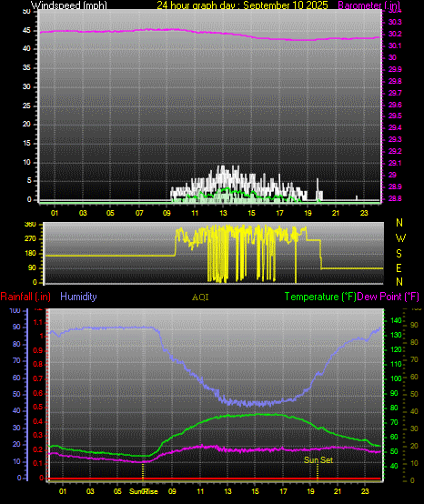This screenshot has width=424, height=504.
Task: Click the "29.4" barometer scale value
Action: coord(395,127)
